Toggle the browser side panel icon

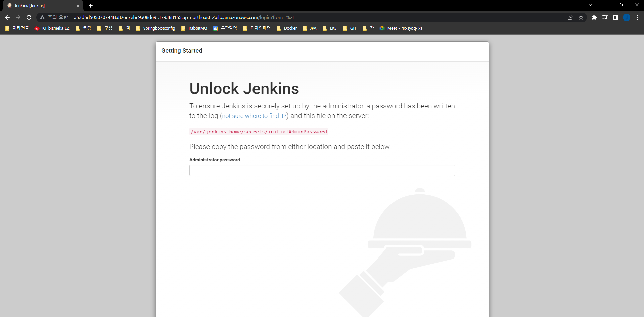(616, 17)
